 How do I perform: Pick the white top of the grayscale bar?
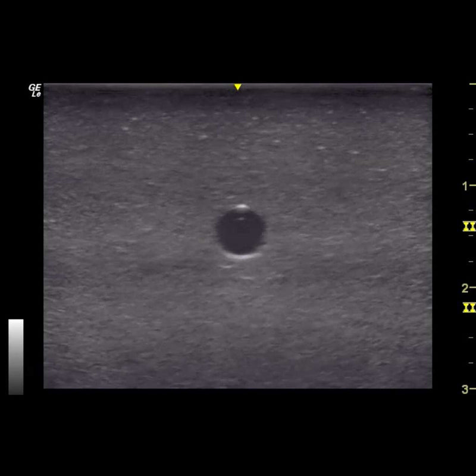pyautogui.click(x=16, y=323)
